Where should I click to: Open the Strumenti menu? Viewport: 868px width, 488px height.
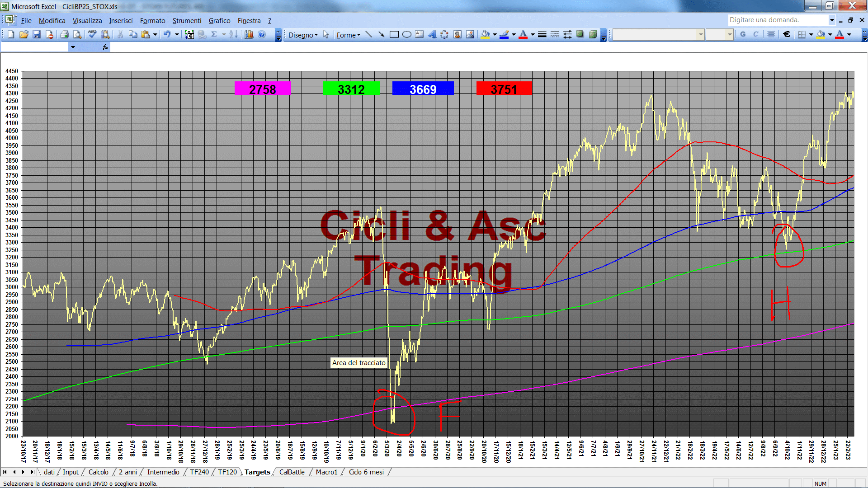click(187, 21)
